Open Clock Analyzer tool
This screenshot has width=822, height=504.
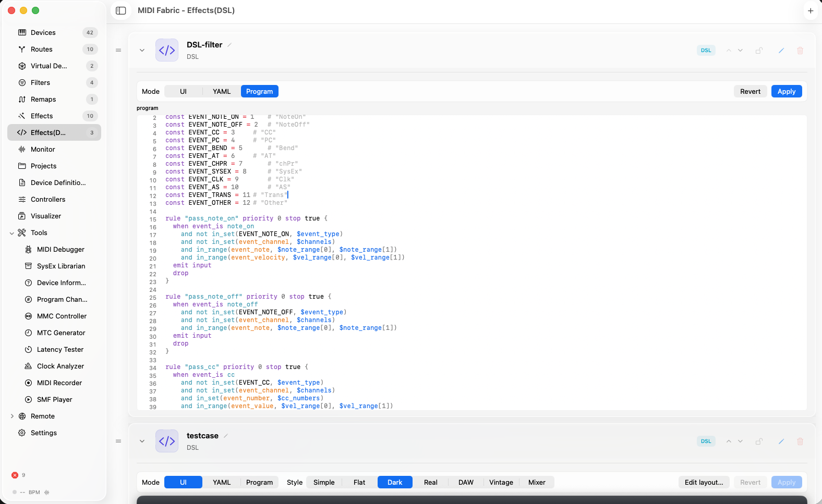(x=54, y=366)
